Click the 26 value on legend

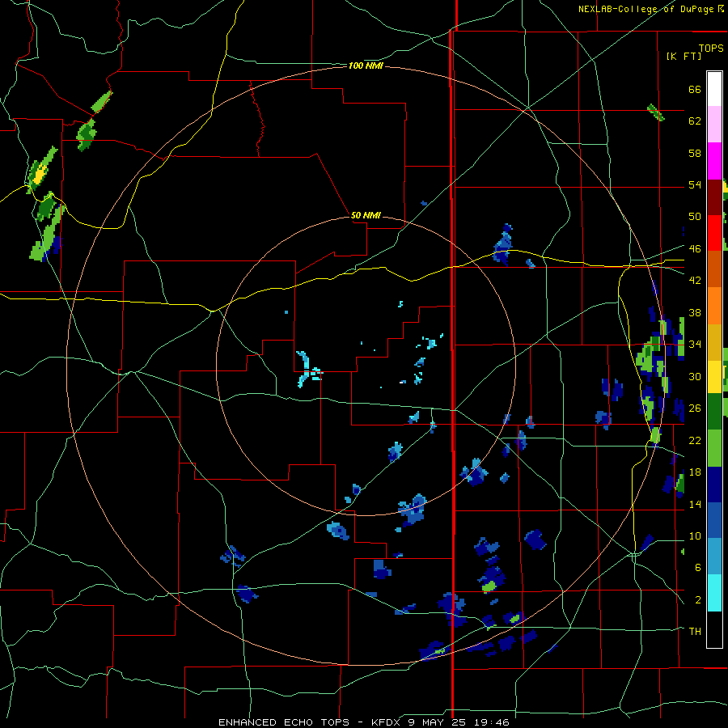[x=695, y=408]
